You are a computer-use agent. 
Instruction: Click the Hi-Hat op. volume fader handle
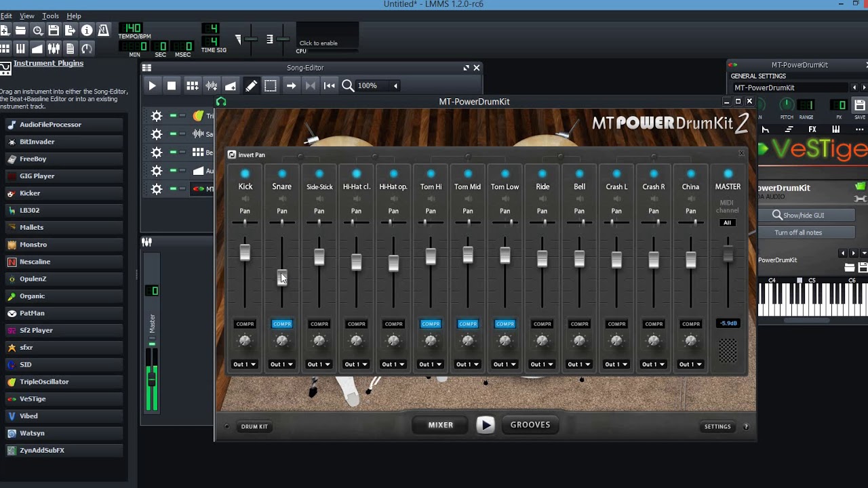393,263
